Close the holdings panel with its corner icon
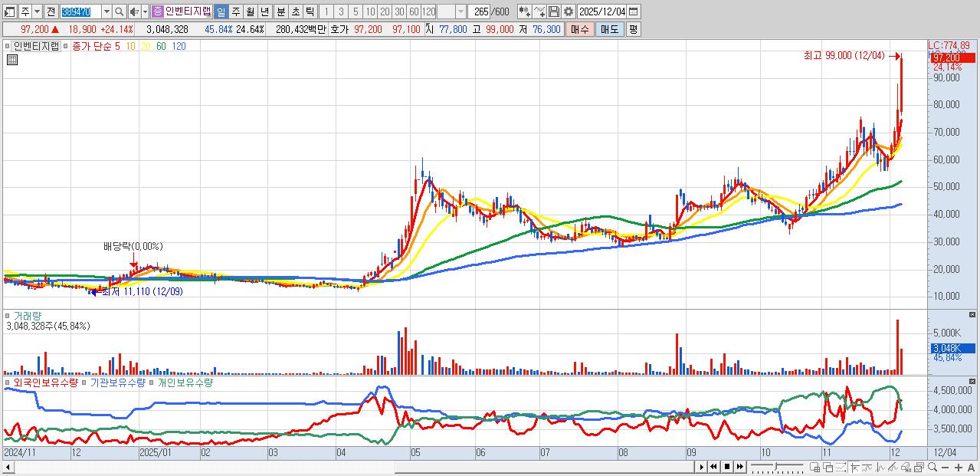This screenshot has height=476, width=980. (972, 381)
